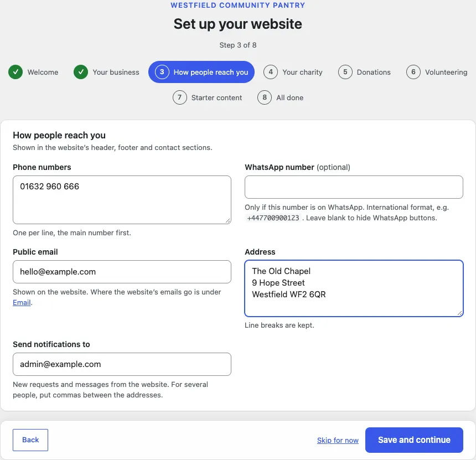Go to the All done step
The height and width of the screenshot is (460, 476).
coord(281,97)
